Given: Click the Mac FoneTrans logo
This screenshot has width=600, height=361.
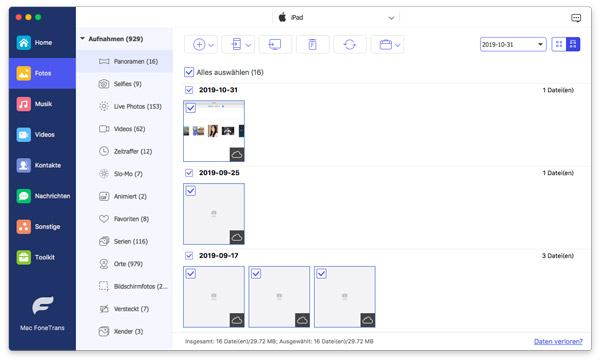Looking at the screenshot, I should pyautogui.click(x=42, y=305).
